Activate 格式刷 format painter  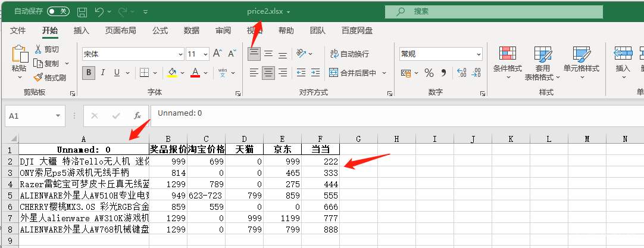pos(49,77)
